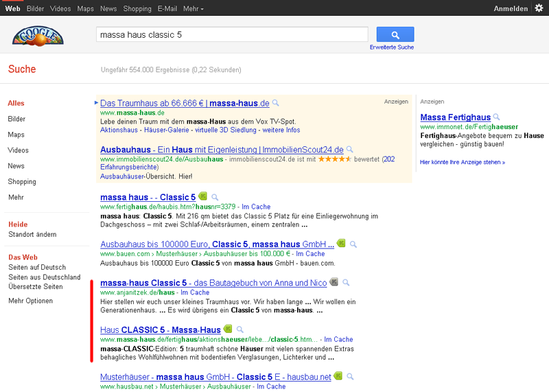Image resolution: width=549 pixels, height=392 pixels.
Task: Open Im Cache for the fertighaus.de result
Action: tap(256, 207)
